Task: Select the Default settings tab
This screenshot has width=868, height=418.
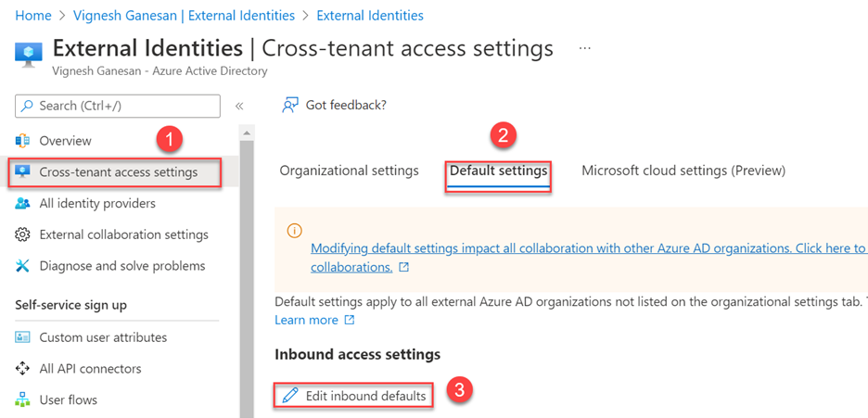Action: pyautogui.click(x=498, y=171)
